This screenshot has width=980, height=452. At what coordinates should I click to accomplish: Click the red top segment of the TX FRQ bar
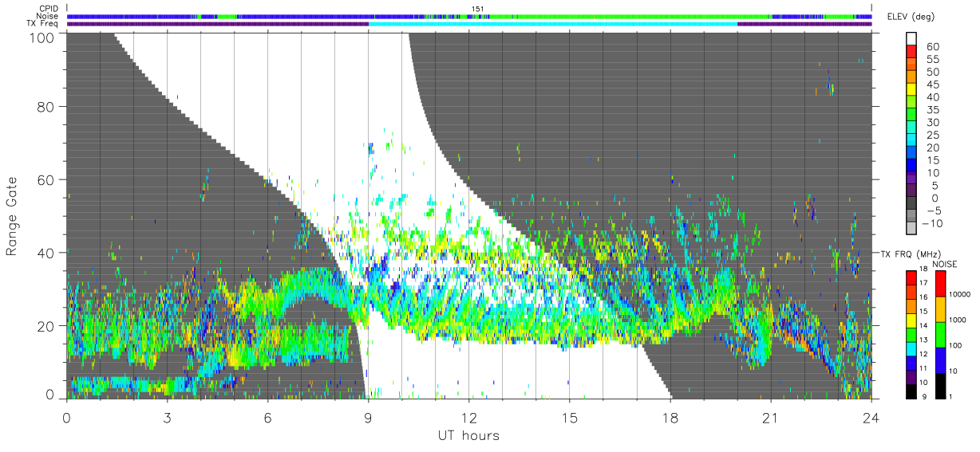click(912, 277)
